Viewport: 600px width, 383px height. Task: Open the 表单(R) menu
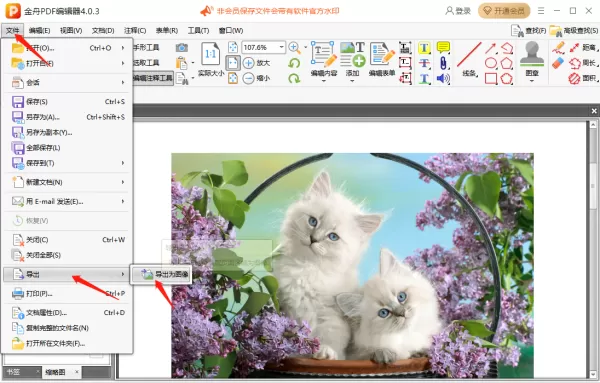[167, 31]
